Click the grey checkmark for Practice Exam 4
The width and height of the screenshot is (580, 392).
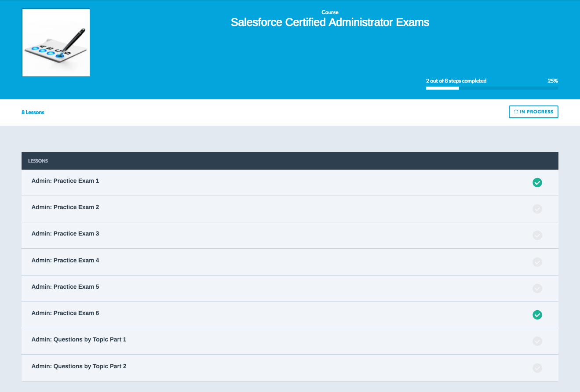pyautogui.click(x=537, y=262)
